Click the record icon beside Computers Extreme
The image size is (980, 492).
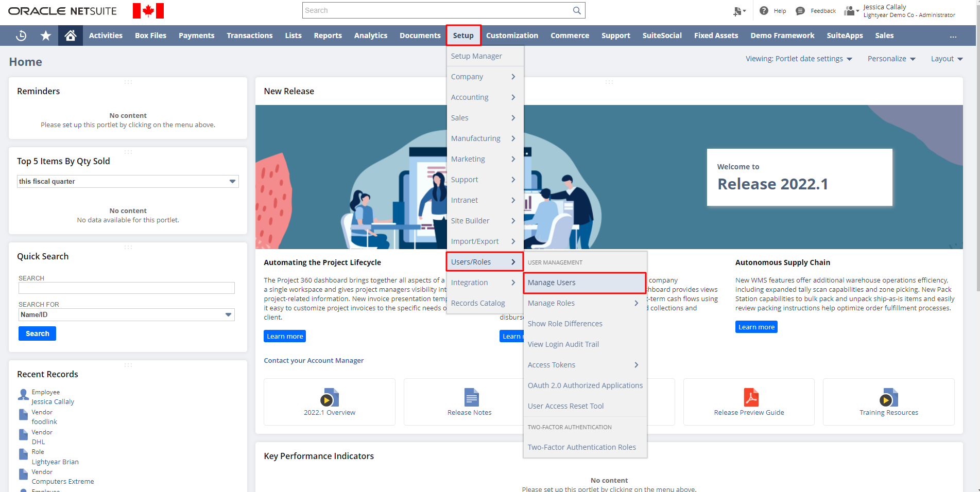click(23, 475)
